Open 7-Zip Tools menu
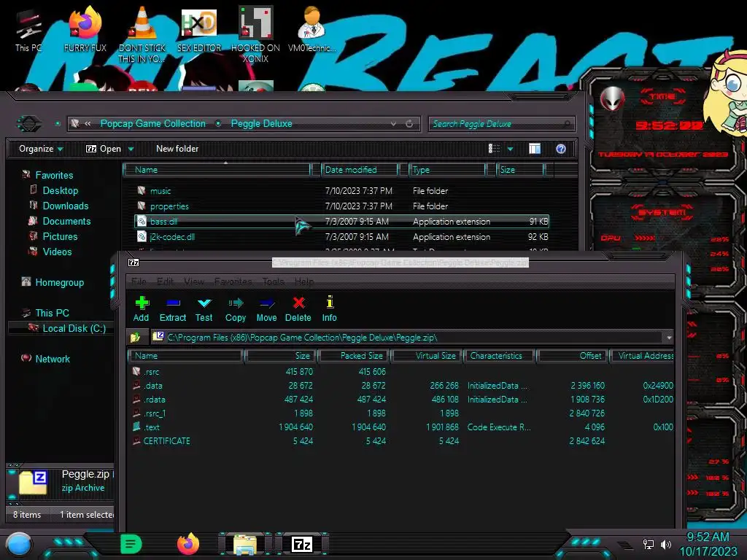 (x=274, y=281)
